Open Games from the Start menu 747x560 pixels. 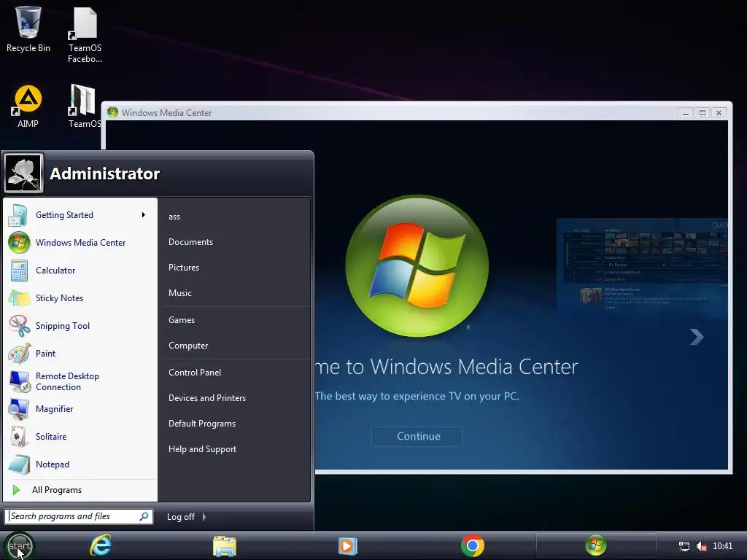click(x=182, y=320)
